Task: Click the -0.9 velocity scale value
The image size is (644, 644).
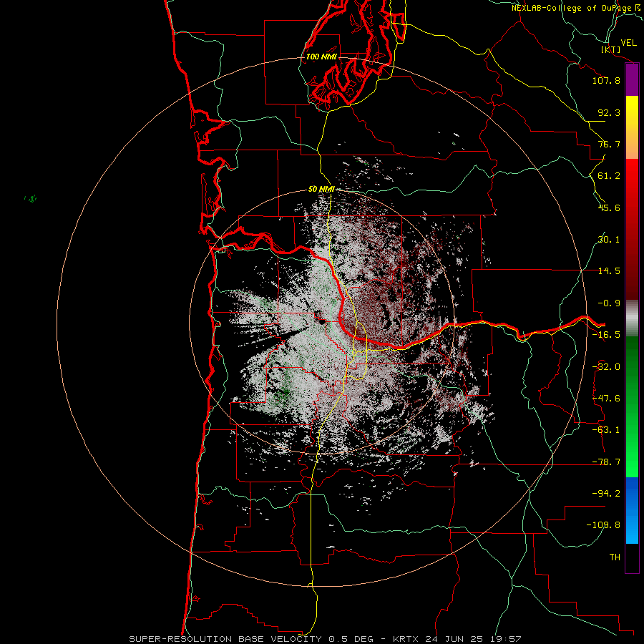Action: click(x=609, y=303)
